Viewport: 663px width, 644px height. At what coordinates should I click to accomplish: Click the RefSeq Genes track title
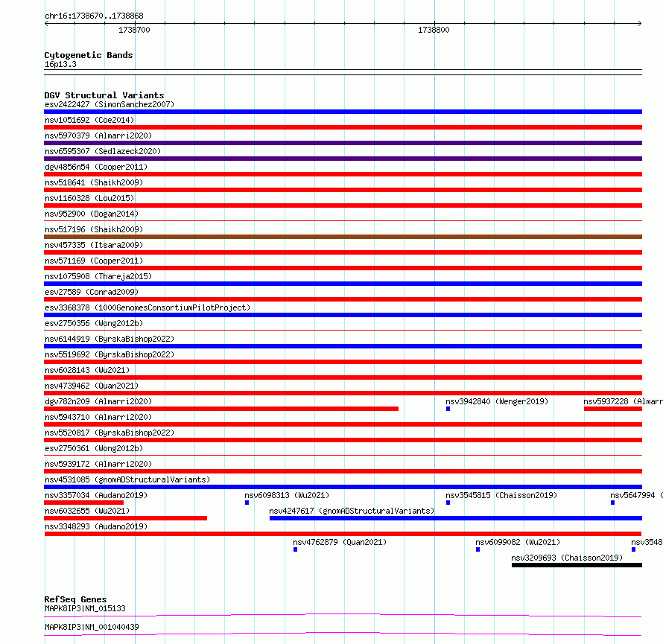pos(75,599)
